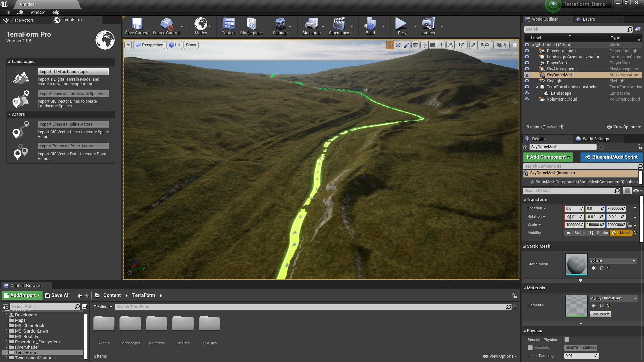Open the Textures dropdown
Screen dimensions: 644x362
coord(600,314)
